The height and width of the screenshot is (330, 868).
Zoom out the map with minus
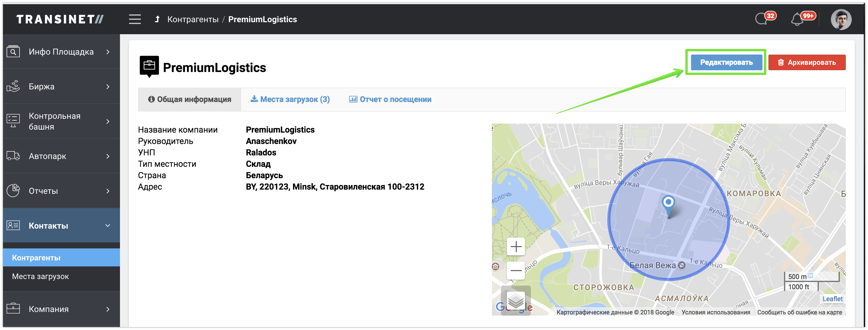pos(516,270)
